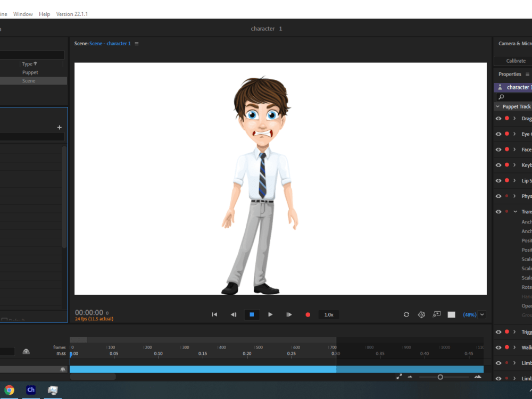Disarm Face behavior record dot
Screen dimensions: 532x399
[507, 149]
